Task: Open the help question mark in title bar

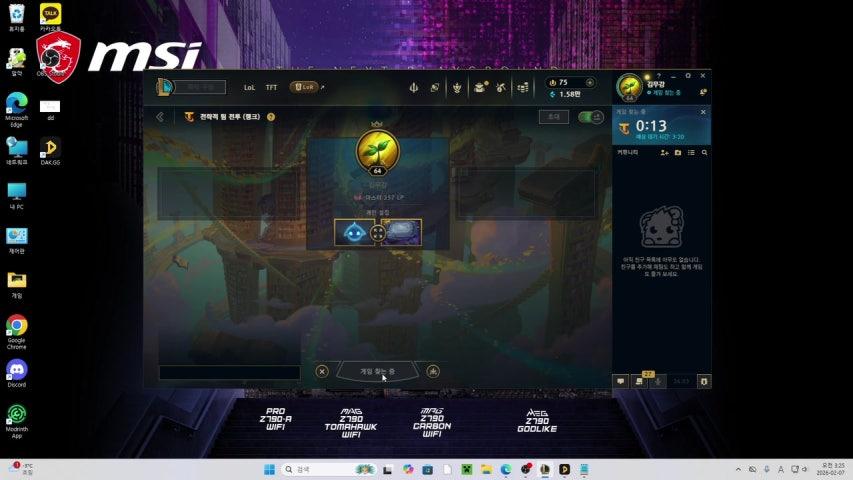Action: click(659, 76)
